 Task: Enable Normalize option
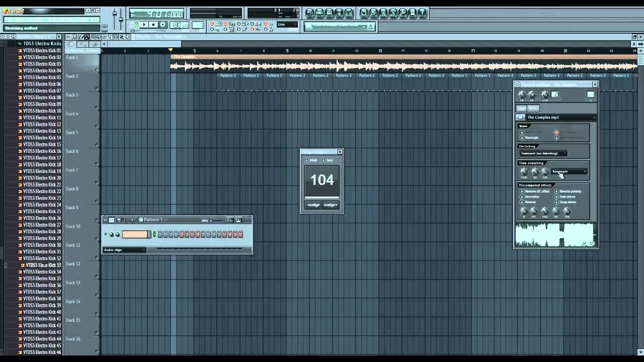(x=530, y=197)
